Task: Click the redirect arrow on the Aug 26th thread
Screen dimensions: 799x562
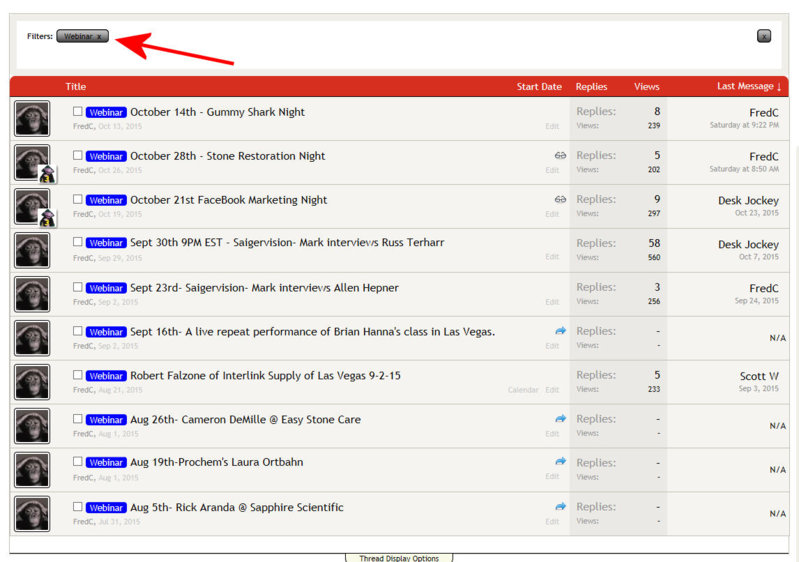Action: pos(560,419)
